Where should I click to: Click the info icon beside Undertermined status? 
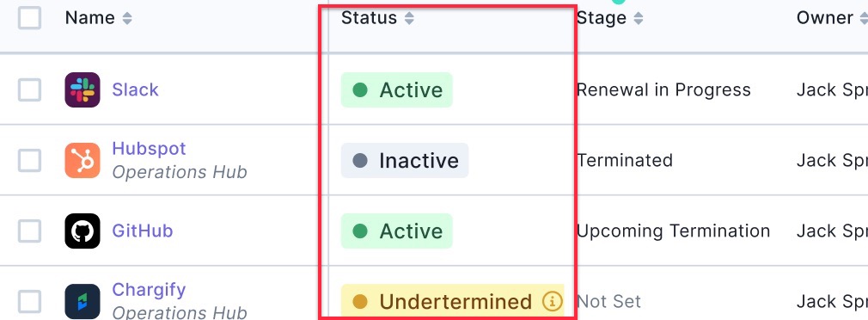pos(552,302)
